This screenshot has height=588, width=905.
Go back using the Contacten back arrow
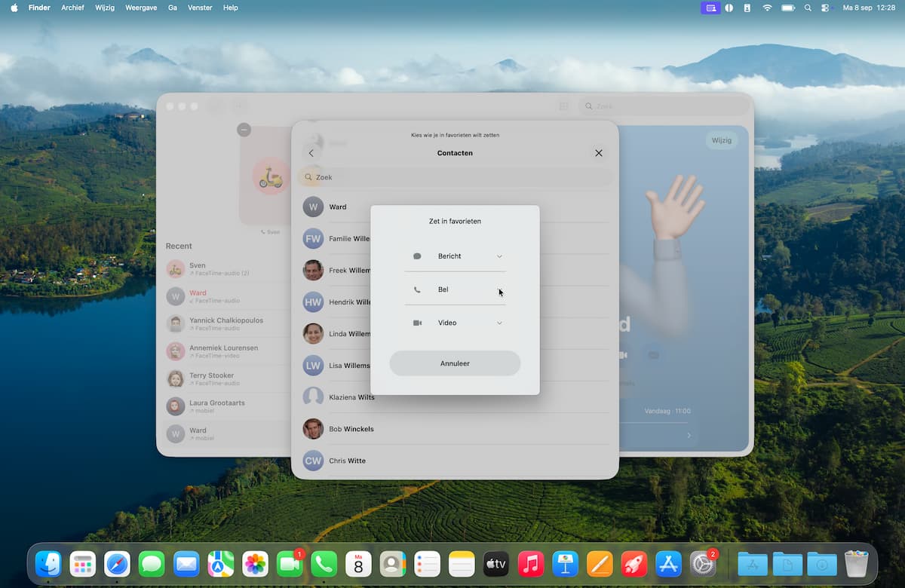point(311,153)
